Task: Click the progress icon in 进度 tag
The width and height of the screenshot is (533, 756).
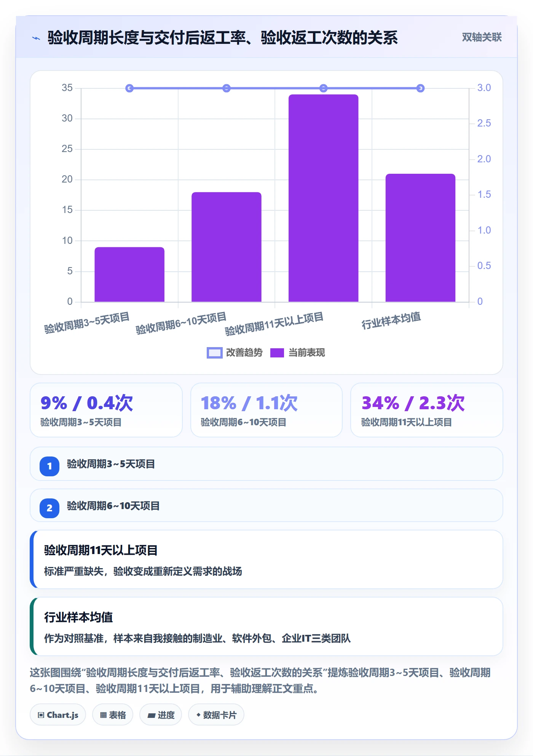Action: pos(151,716)
